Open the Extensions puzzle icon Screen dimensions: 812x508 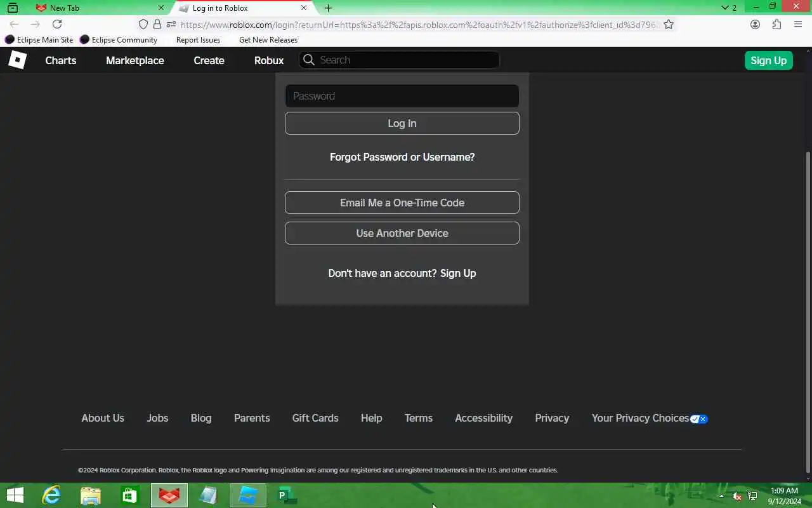(x=776, y=24)
